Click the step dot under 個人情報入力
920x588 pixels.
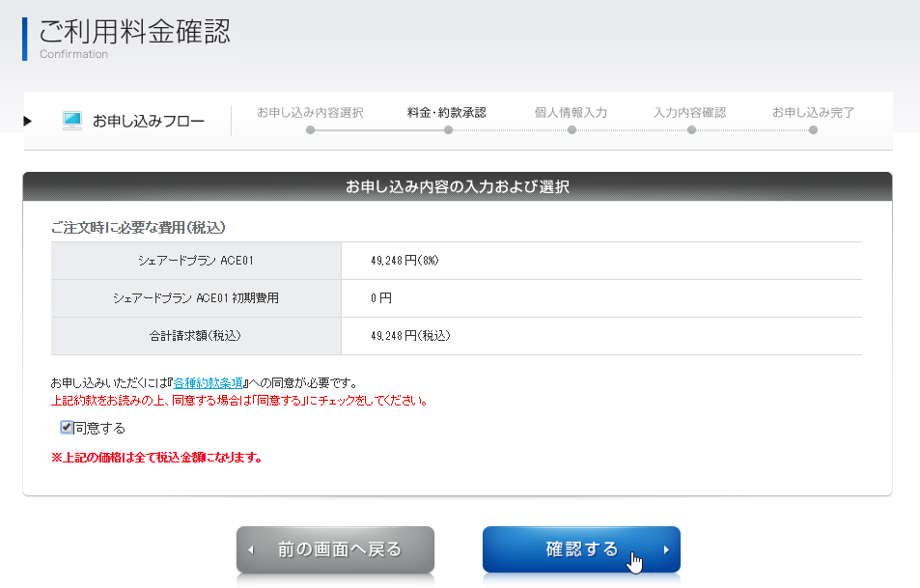pyautogui.click(x=572, y=130)
